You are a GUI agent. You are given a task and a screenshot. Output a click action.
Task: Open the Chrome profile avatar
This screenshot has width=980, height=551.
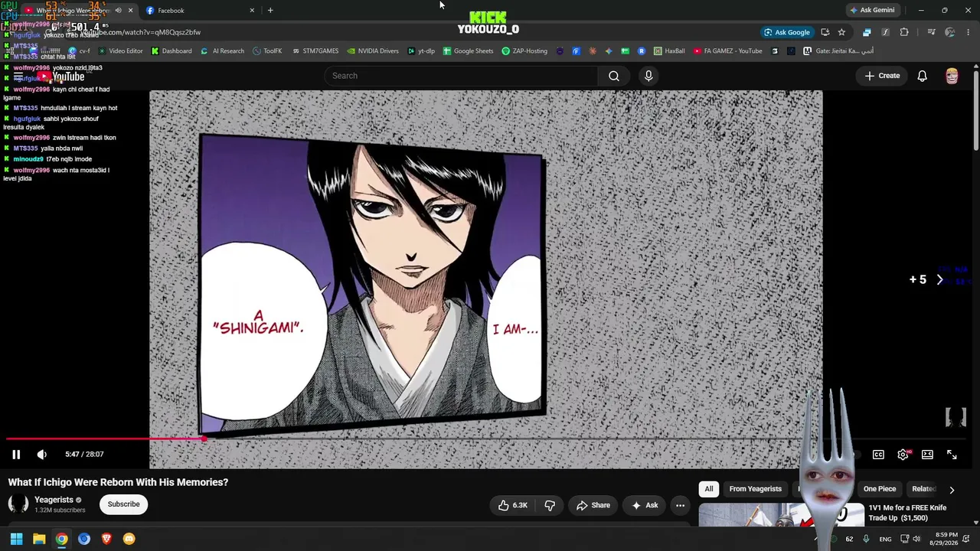point(950,32)
